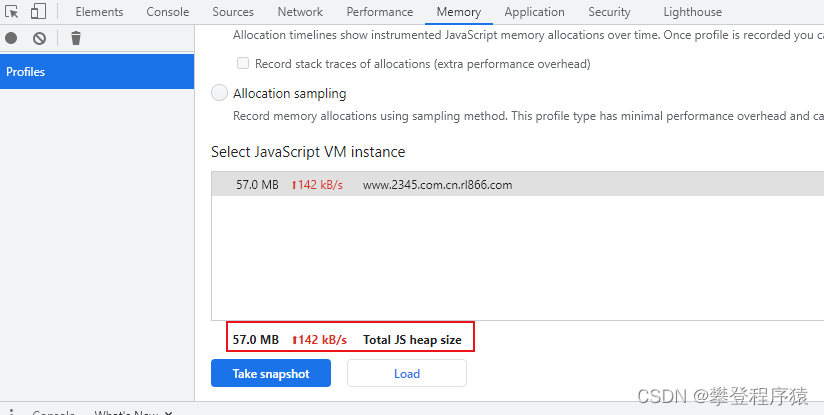The image size is (824, 415).
Task: Open the Elements tab
Action: point(99,12)
